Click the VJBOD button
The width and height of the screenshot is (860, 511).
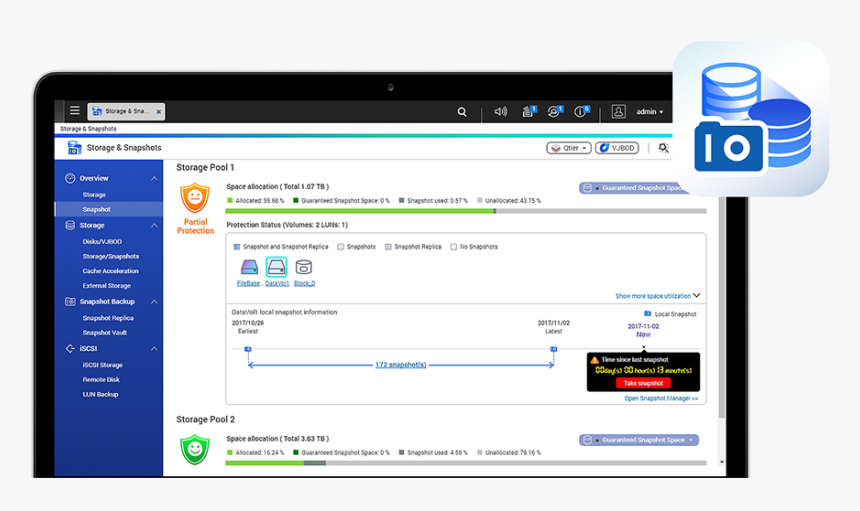pos(617,148)
